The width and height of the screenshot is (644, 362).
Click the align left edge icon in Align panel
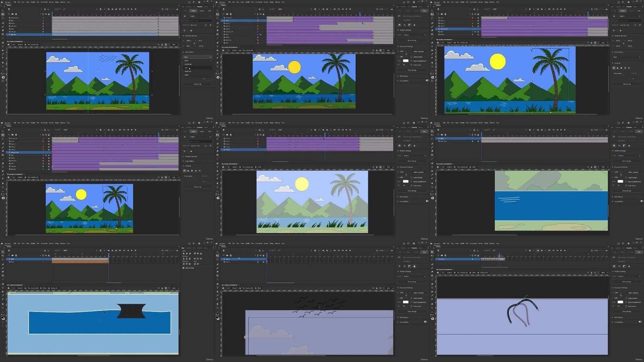click(x=184, y=253)
